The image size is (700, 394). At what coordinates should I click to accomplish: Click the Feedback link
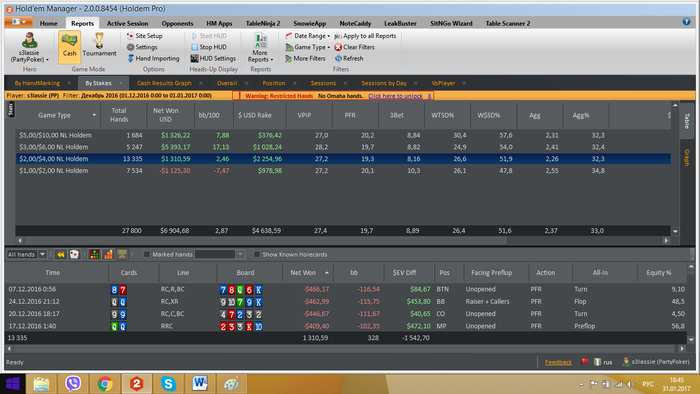pyautogui.click(x=558, y=362)
